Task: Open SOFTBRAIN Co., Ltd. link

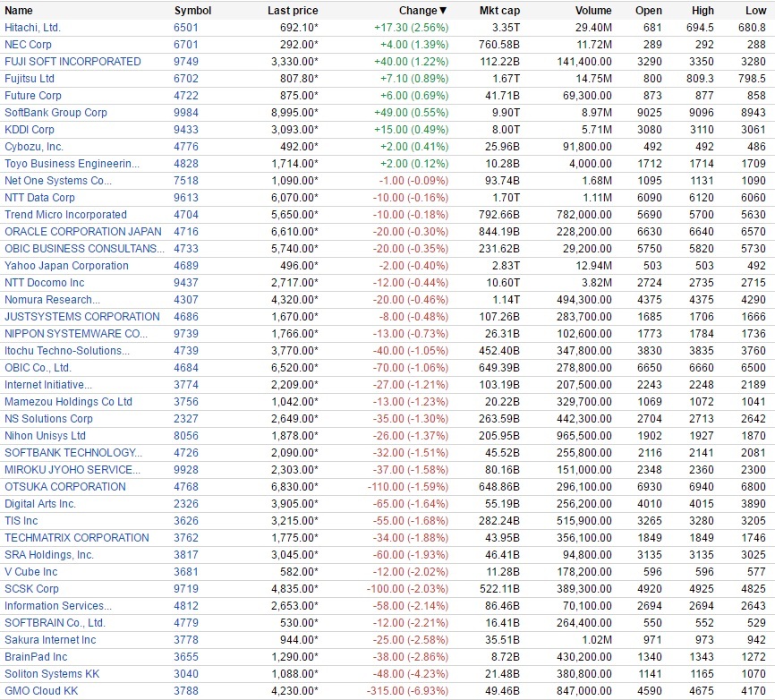Action: (x=55, y=623)
